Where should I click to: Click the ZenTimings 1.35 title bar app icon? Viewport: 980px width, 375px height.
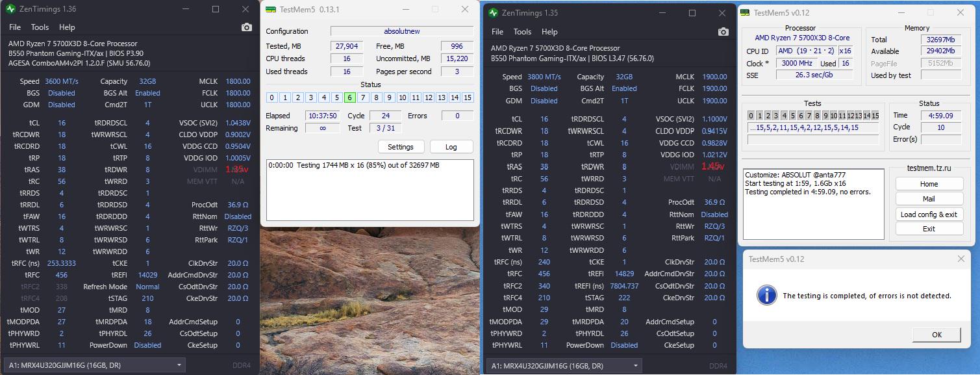click(x=493, y=13)
